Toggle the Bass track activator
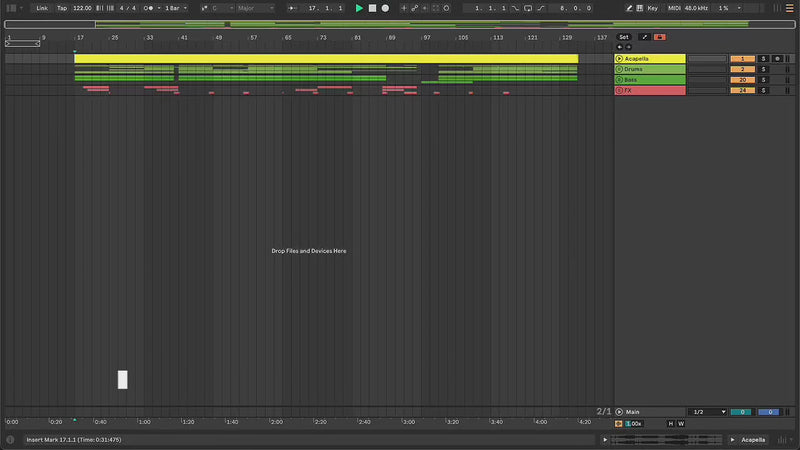 tap(742, 80)
